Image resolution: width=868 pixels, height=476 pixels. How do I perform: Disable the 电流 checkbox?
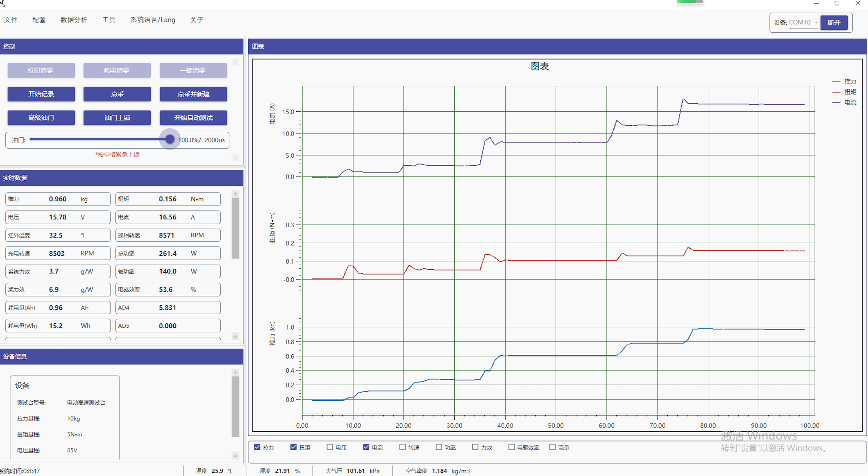366,447
